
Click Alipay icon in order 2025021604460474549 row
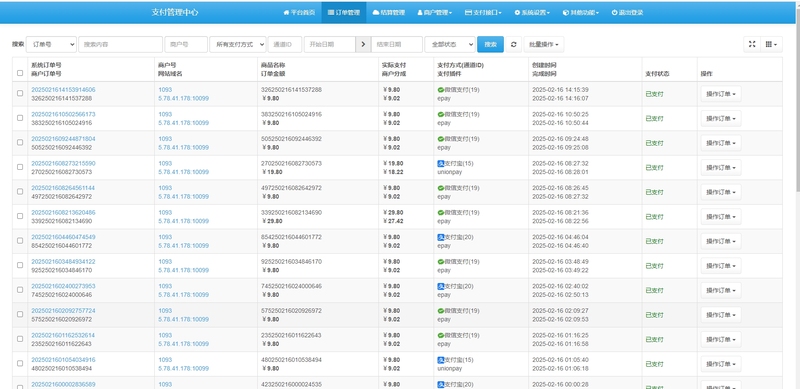tap(441, 237)
